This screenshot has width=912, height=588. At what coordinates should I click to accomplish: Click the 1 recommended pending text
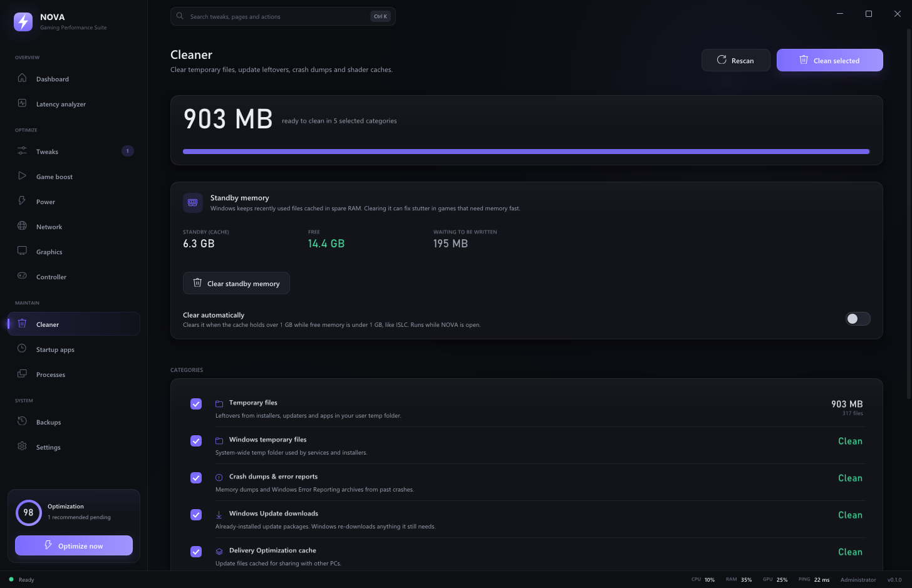click(79, 517)
